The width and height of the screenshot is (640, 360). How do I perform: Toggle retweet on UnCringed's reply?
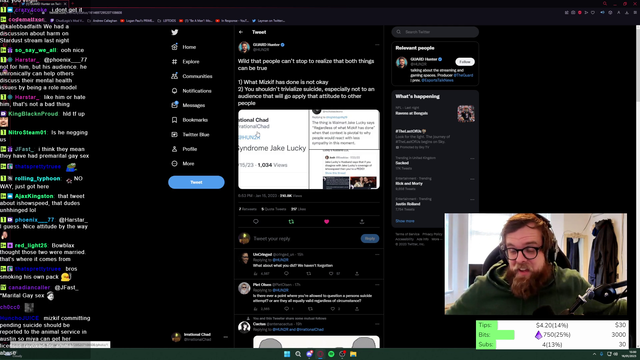(x=309, y=273)
